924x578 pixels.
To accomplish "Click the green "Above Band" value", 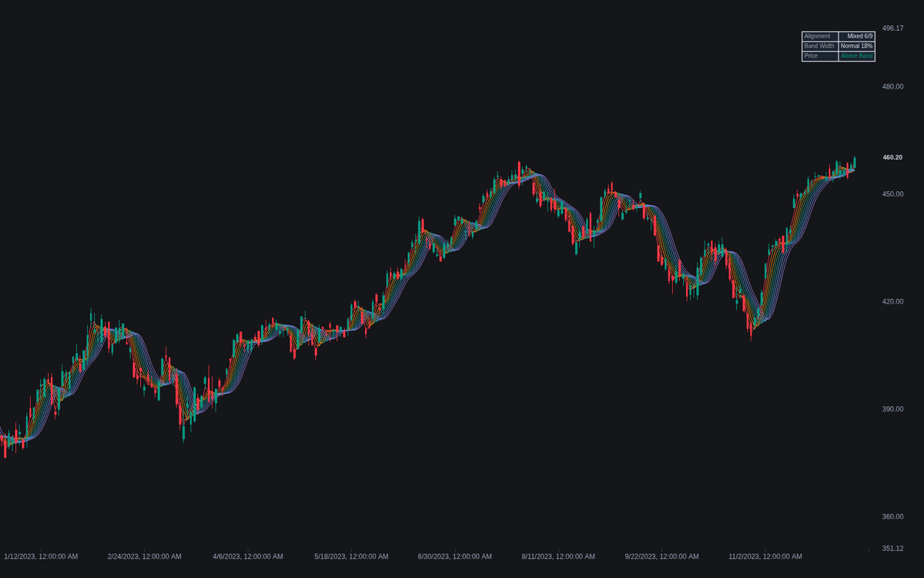I will (x=857, y=56).
